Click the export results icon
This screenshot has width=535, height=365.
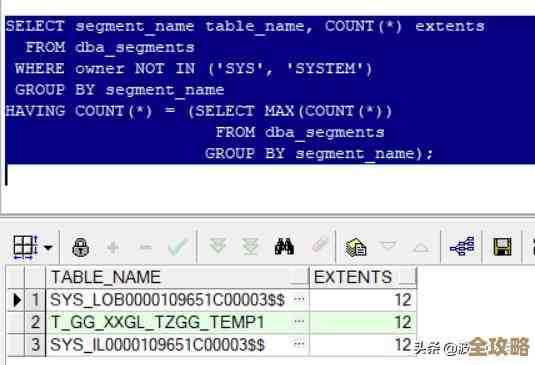[356, 247]
